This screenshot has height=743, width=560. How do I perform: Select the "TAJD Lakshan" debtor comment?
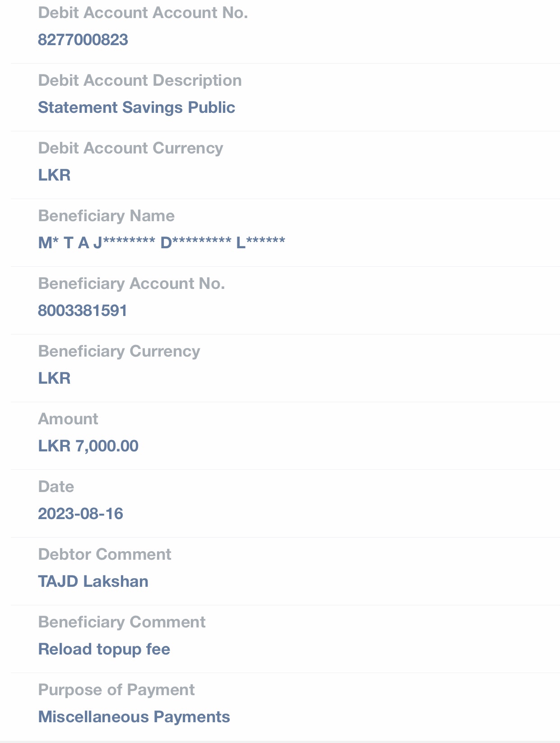point(93,581)
